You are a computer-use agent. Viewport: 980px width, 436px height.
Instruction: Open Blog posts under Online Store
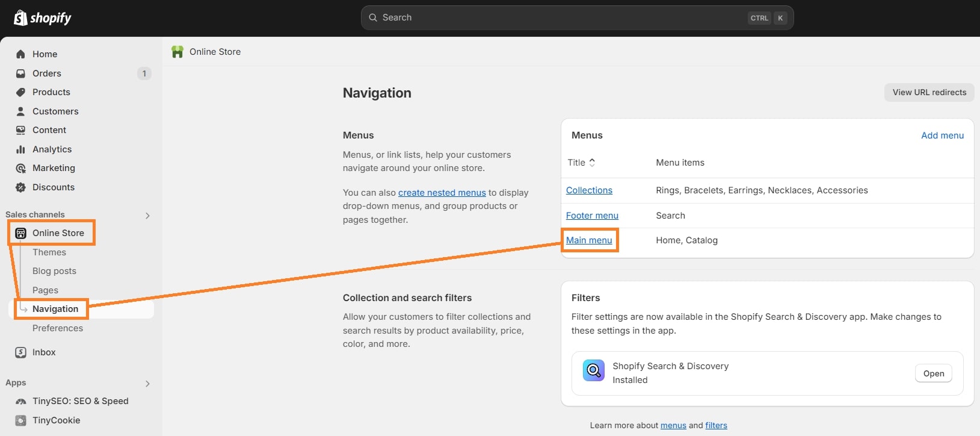click(x=54, y=271)
